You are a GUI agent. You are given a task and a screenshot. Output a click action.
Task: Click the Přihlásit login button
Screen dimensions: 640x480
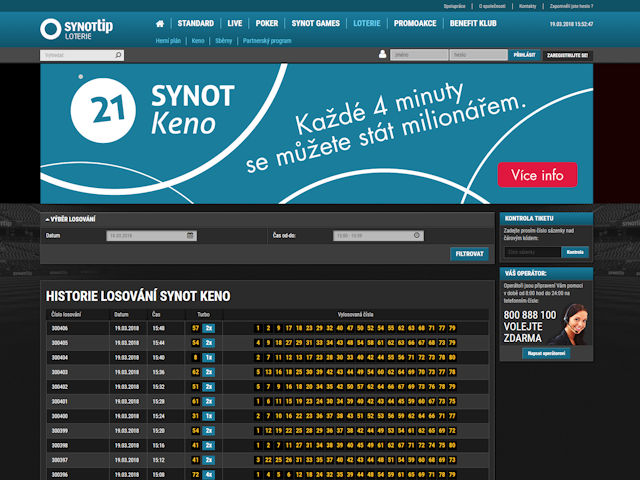[x=524, y=55]
